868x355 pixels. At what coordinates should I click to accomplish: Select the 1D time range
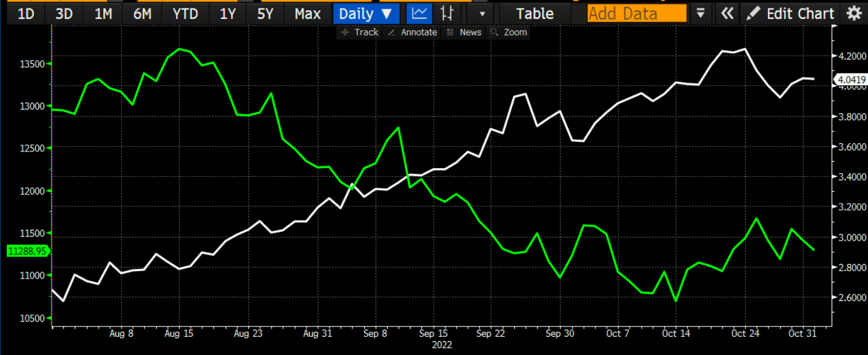click(x=26, y=14)
